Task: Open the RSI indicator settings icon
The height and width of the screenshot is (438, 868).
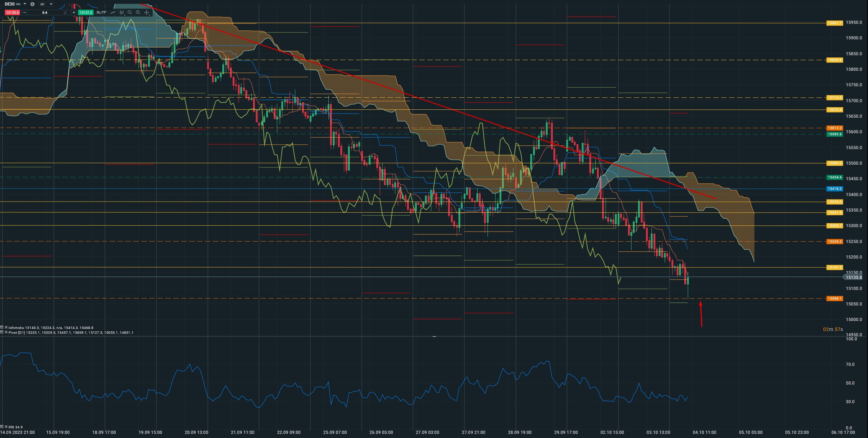Action: (2, 427)
